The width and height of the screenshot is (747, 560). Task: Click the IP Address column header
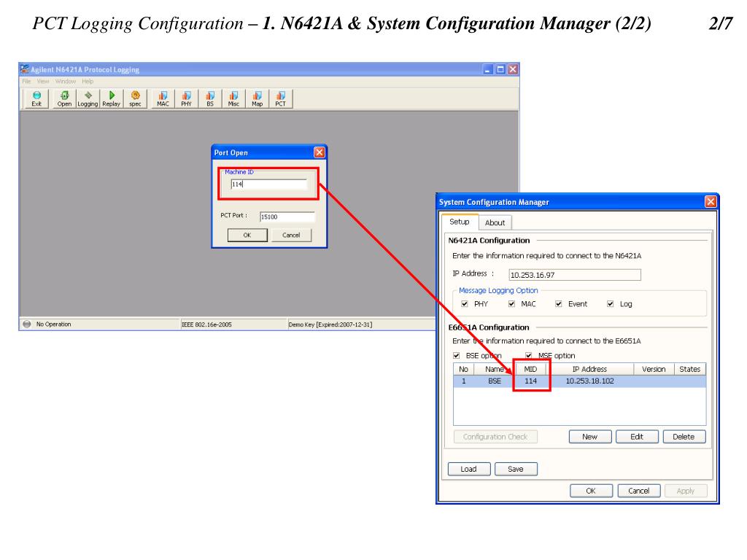(589, 369)
